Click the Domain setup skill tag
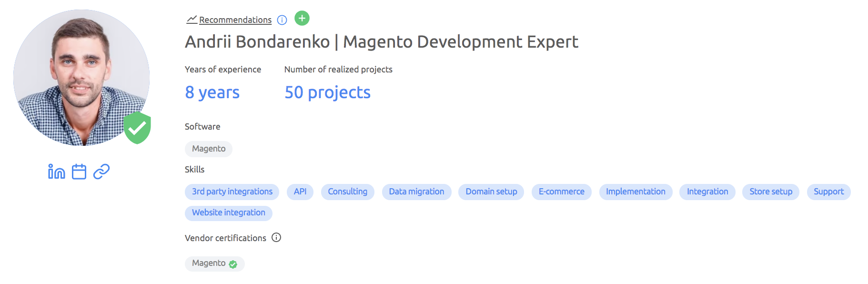Image resolution: width=868 pixels, height=284 pixels. [491, 192]
